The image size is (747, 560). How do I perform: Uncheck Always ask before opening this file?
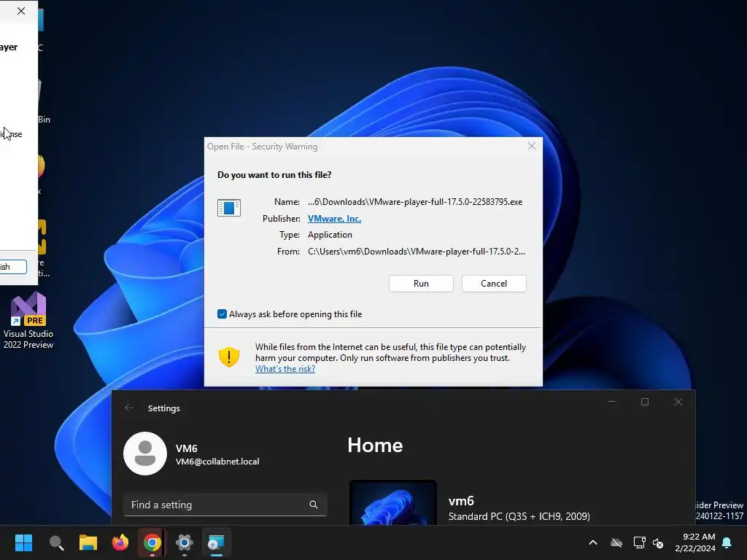[222, 314]
